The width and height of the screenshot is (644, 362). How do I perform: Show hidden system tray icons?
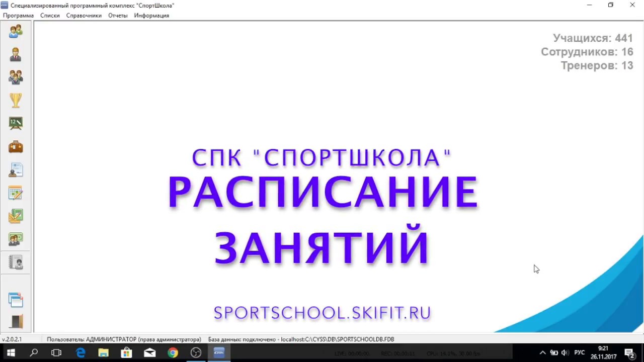pyautogui.click(x=542, y=353)
